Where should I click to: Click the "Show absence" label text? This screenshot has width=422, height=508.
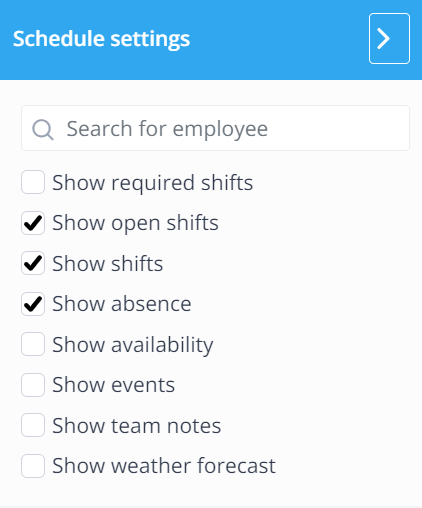point(122,304)
